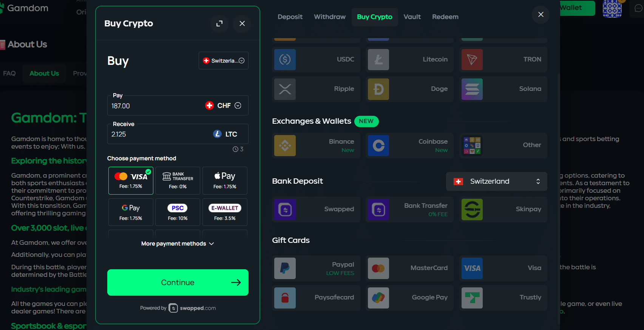Click the Other wallets icon
Screen dimensions: 644x330
(472, 146)
